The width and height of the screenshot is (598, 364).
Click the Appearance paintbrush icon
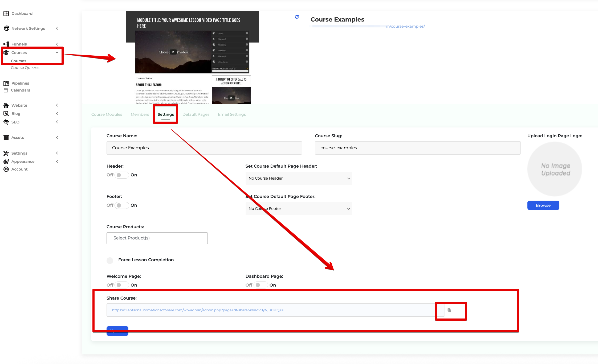coord(6,162)
